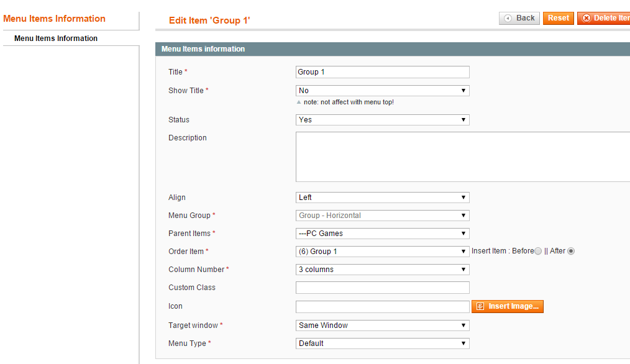Click the Back arrow icon
The height and width of the screenshot is (364, 630).
tap(508, 19)
